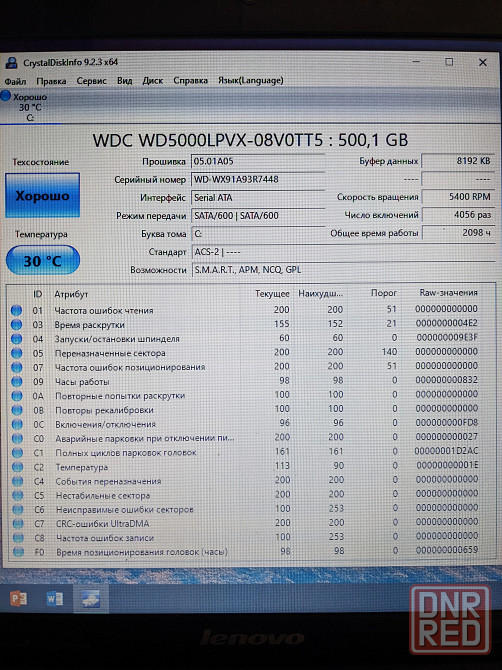Click status icon for Полных циклов парковок головок
502x670 pixels.
point(18,453)
